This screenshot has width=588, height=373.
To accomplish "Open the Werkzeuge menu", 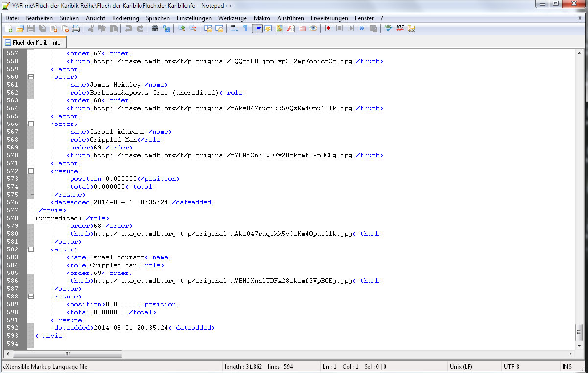I will [x=233, y=18].
